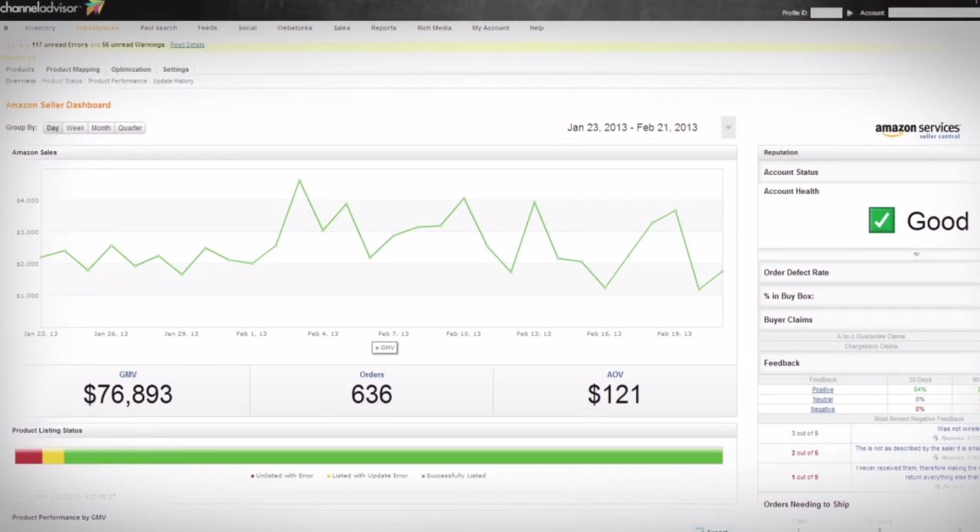Viewport: 980px width, 532px height.
Task: Expand the Account Health panel arrow
Action: 916,255
